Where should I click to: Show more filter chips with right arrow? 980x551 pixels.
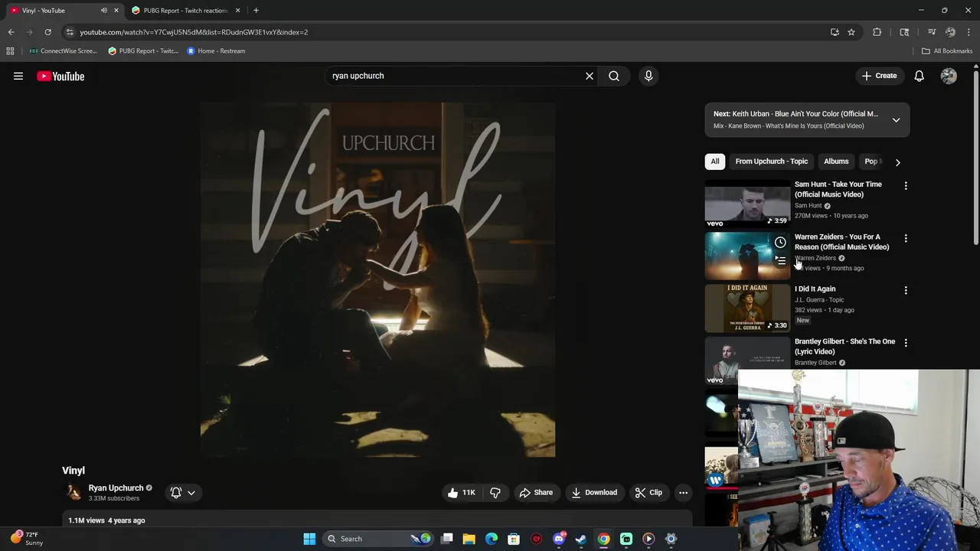897,162
